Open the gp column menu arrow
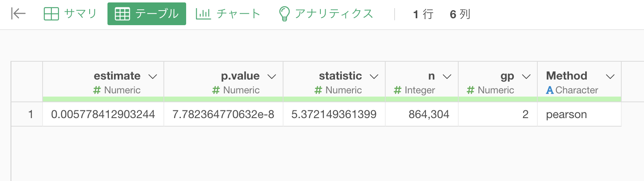Viewport: 644px width, 181px height. 526,76
